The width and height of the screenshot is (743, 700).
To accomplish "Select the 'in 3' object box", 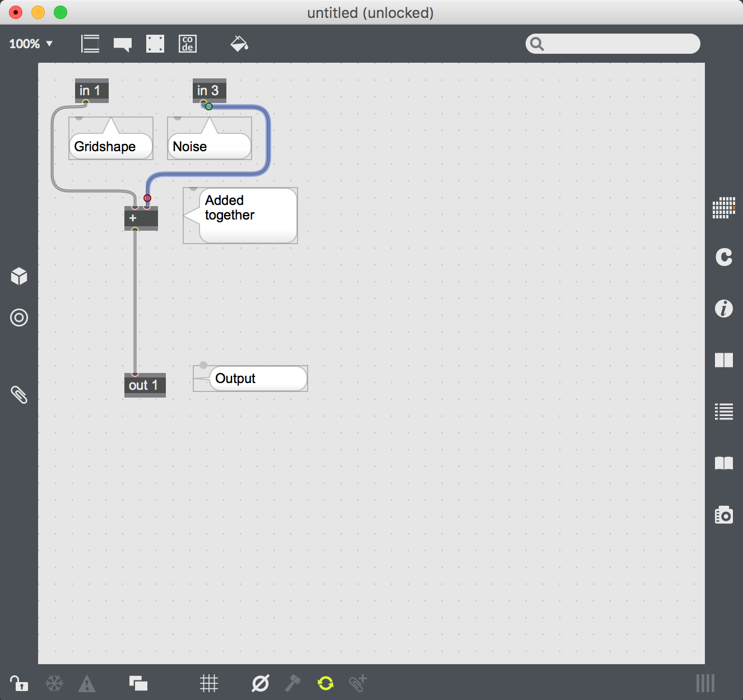I will (x=209, y=90).
